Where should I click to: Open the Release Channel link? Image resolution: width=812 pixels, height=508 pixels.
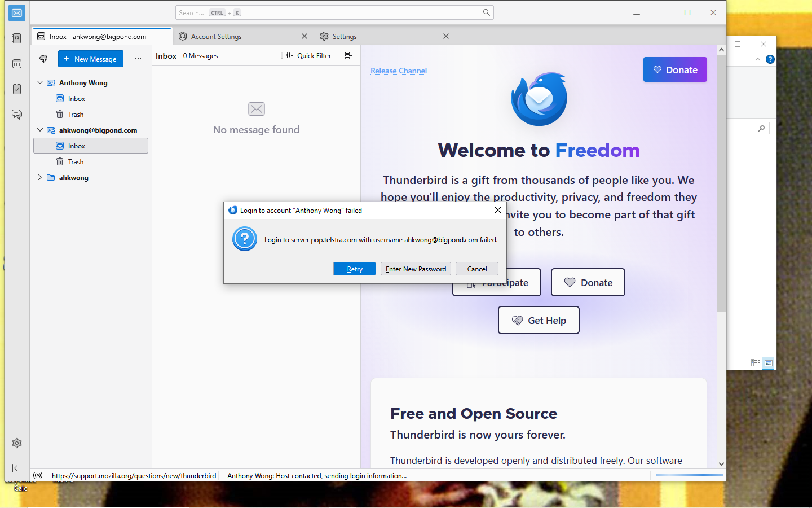point(399,71)
